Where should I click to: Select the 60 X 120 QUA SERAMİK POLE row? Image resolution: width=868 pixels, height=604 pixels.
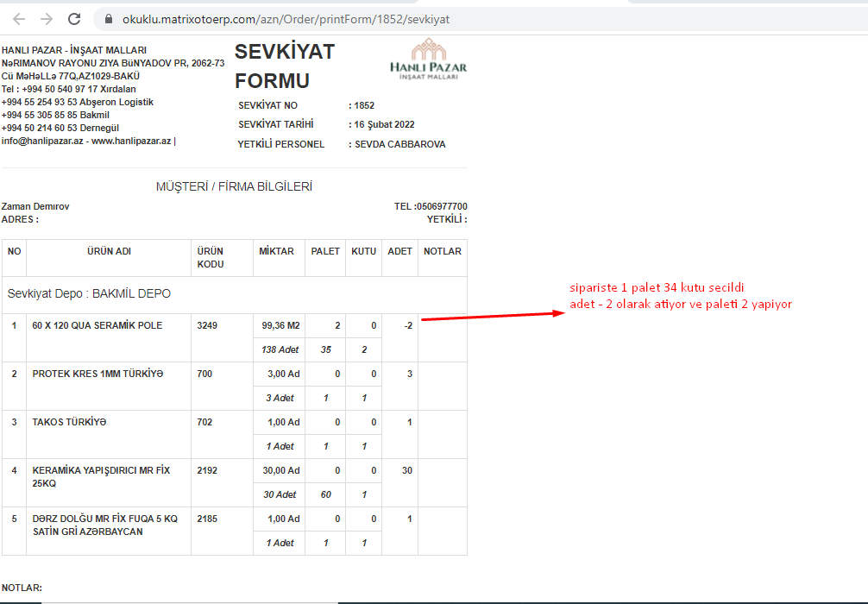97,325
